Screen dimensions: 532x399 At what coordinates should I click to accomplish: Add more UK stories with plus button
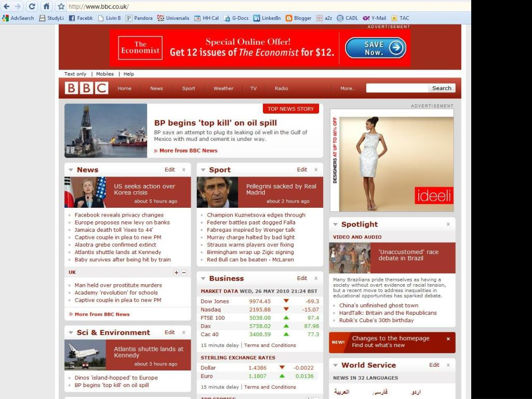177,272
